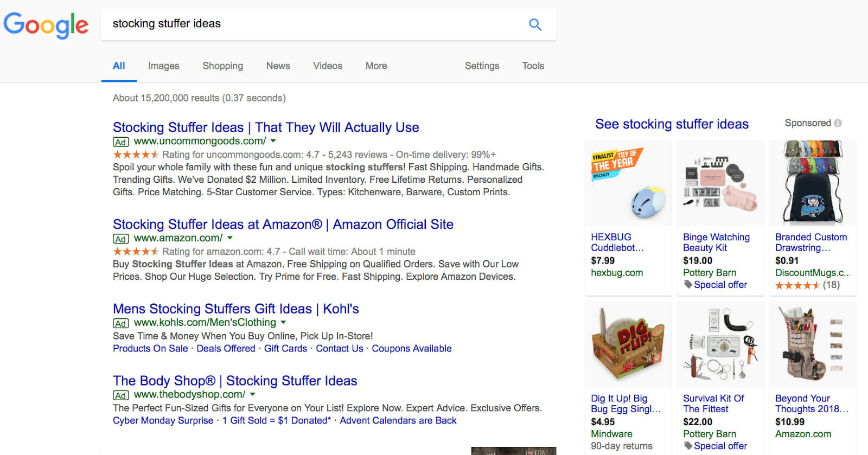Open the Tools search filter
The image size is (868, 455).
coord(533,66)
